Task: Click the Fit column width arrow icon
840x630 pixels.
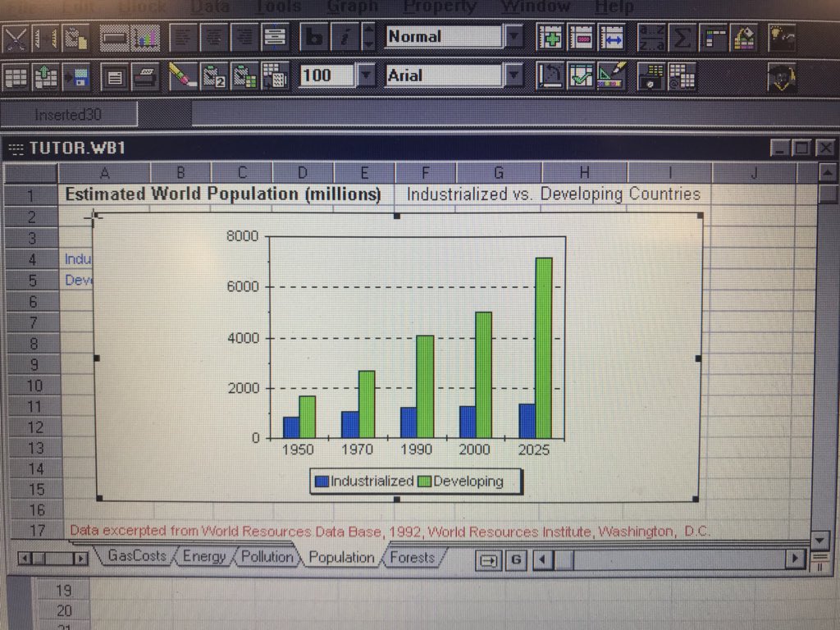Action: coord(611,38)
